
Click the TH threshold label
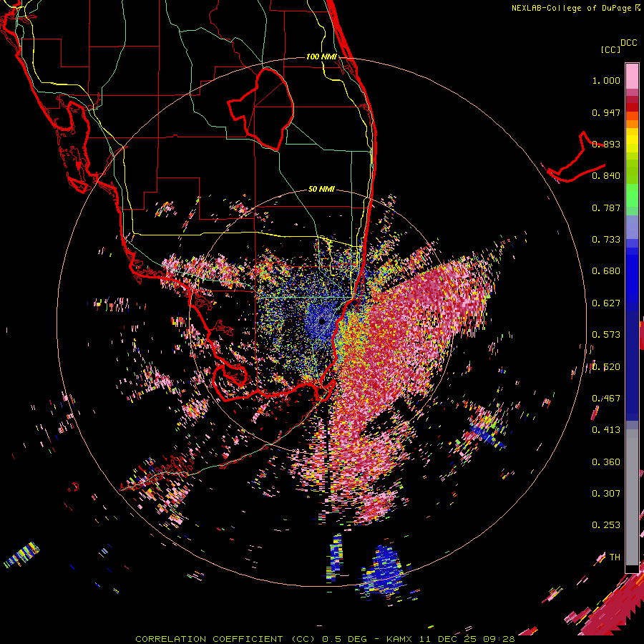click(x=615, y=557)
